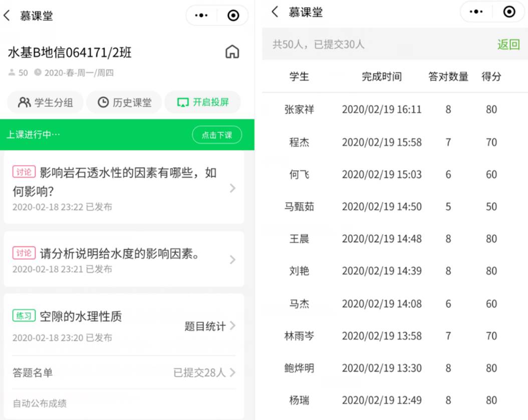Open 历史课堂 class history

point(124,103)
